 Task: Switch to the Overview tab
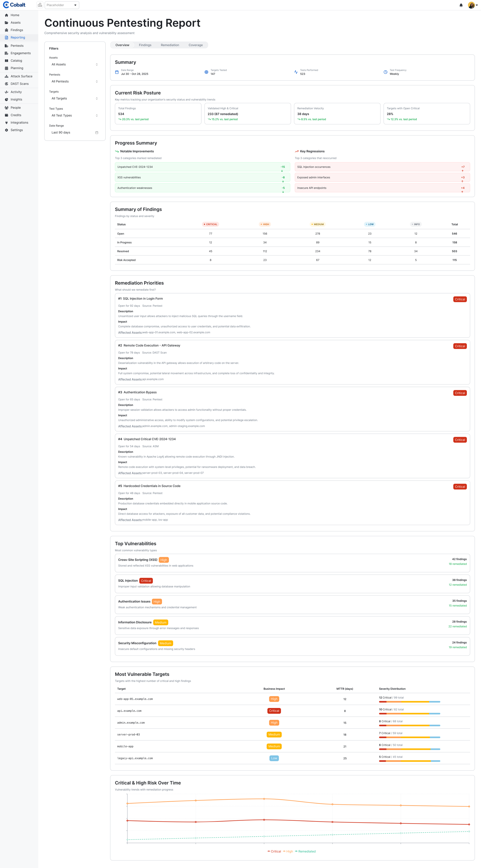coord(122,45)
